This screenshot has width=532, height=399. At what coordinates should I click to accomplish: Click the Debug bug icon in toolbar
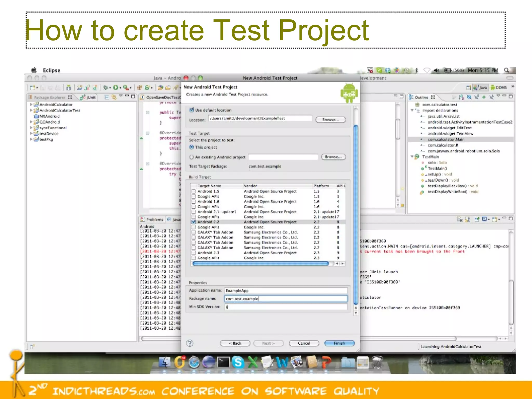point(105,88)
